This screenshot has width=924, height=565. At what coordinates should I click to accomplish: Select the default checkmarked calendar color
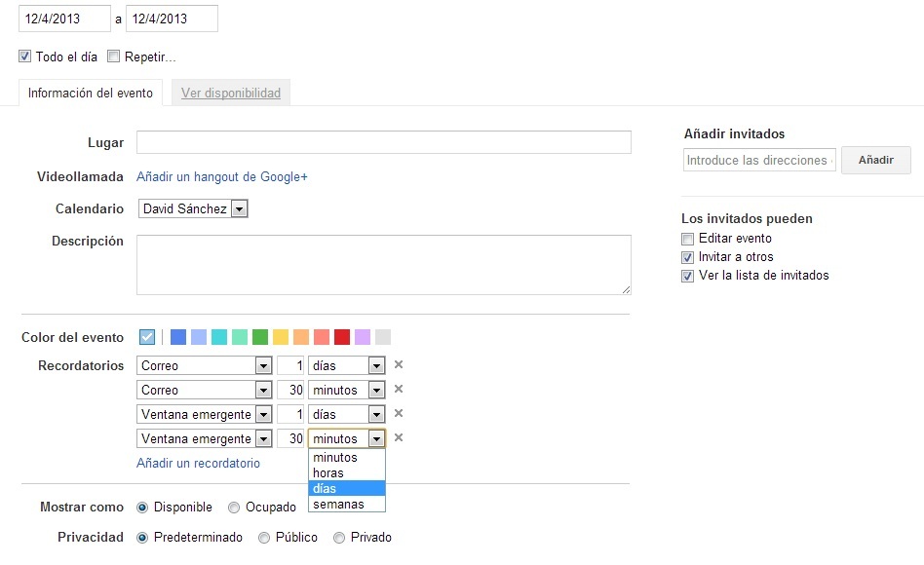pos(147,337)
